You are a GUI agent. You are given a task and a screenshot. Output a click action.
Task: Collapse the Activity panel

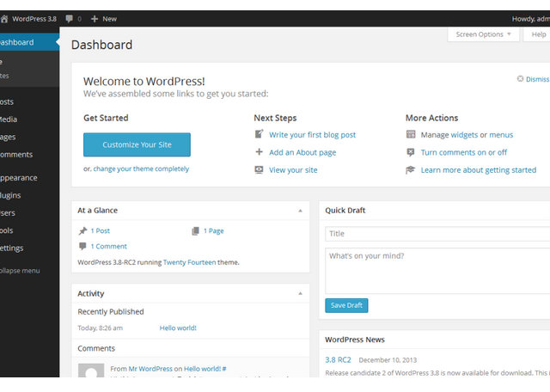[300, 293]
